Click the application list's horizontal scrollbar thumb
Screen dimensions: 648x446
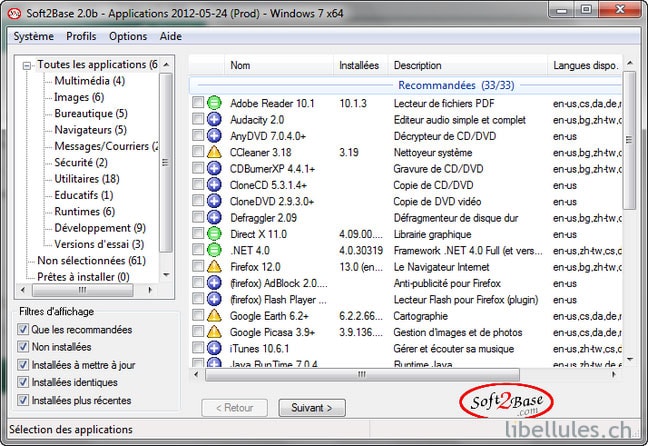[362, 374]
